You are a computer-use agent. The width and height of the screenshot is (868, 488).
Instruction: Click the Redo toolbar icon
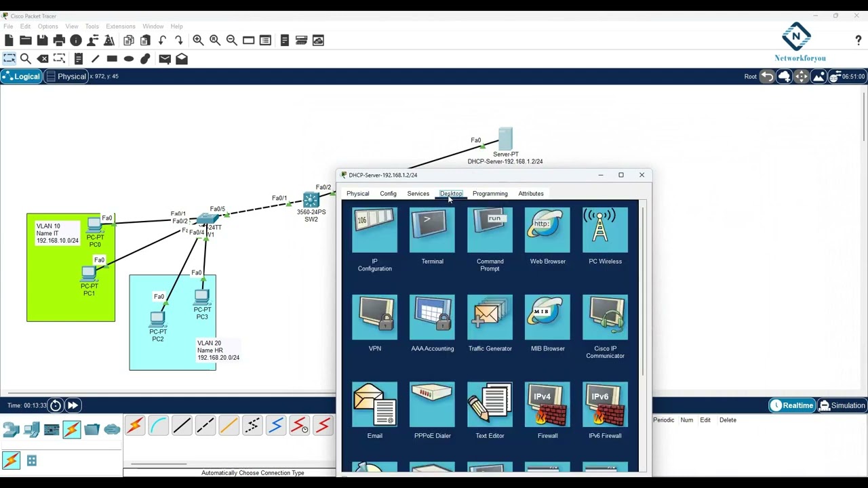click(178, 41)
